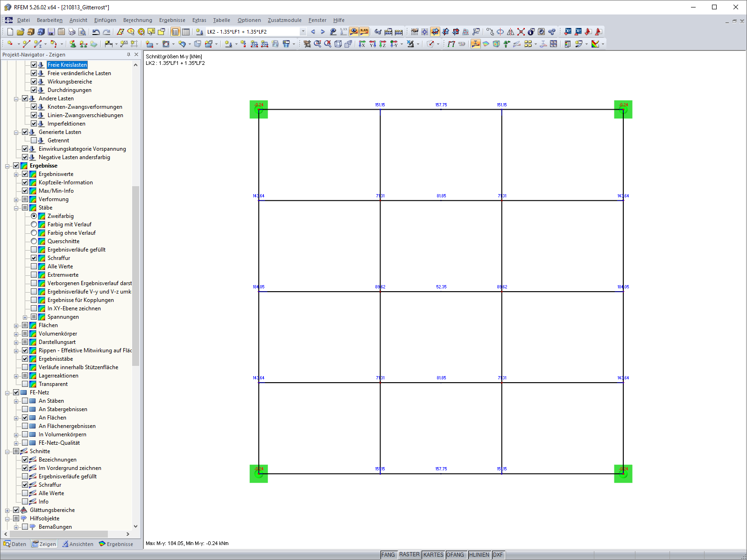Image resolution: width=747 pixels, height=560 pixels.
Task: Enable the Extremwerte checkbox
Action: pos(34,275)
